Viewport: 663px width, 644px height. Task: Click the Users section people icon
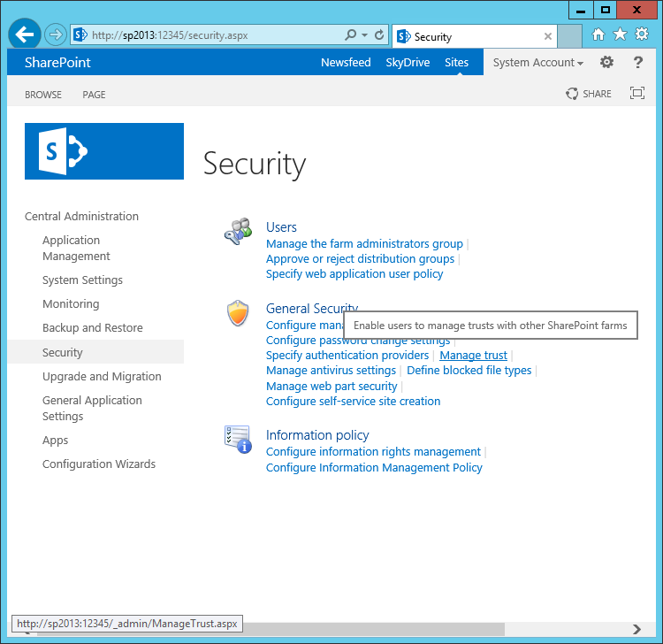pos(238,232)
